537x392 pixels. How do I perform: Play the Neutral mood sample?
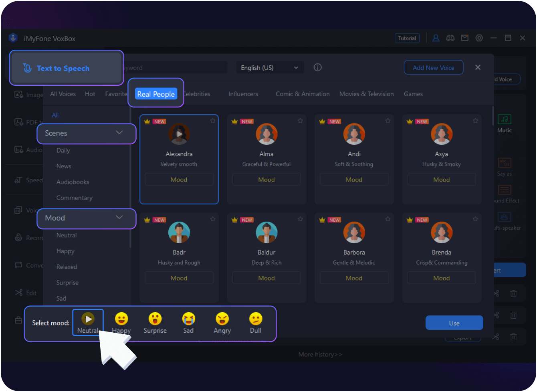[x=88, y=319]
